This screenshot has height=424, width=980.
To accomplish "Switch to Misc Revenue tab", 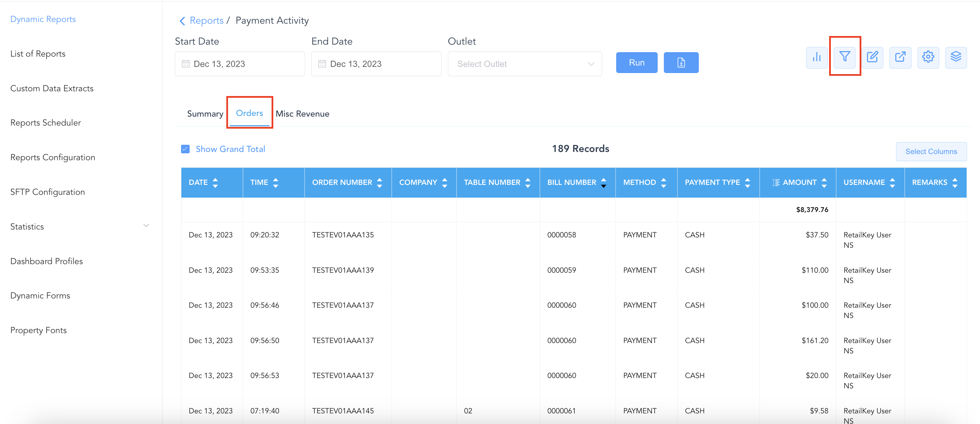I will 302,114.
